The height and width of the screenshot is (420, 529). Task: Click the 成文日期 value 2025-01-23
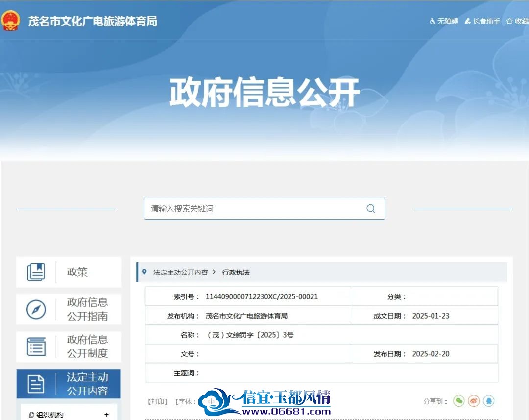(x=431, y=316)
